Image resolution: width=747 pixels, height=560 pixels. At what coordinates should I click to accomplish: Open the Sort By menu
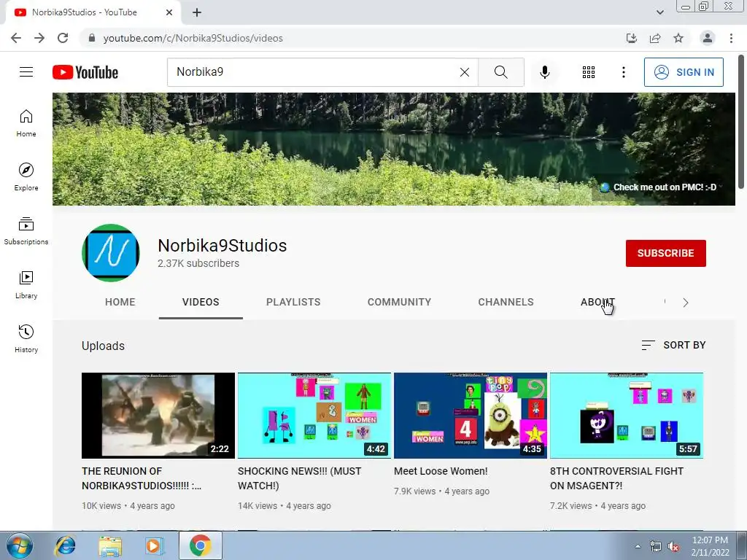point(673,345)
